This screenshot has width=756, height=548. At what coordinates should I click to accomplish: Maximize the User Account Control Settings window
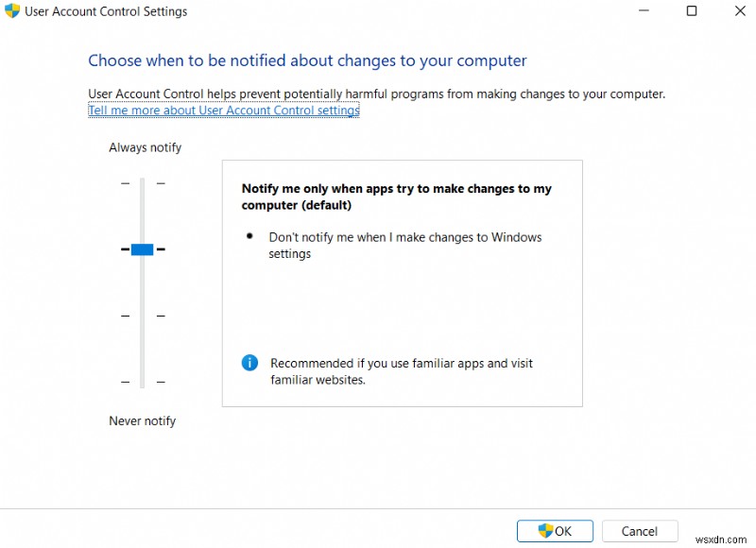(691, 11)
